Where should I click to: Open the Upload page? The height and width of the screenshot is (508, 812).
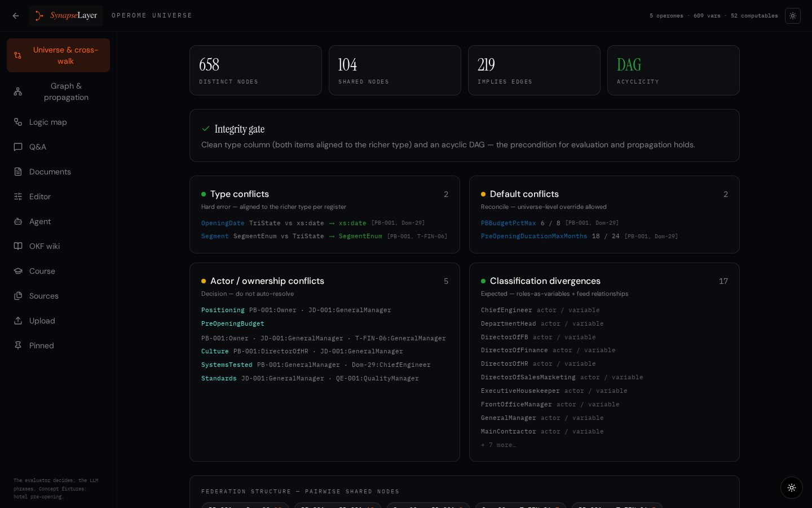58,321
